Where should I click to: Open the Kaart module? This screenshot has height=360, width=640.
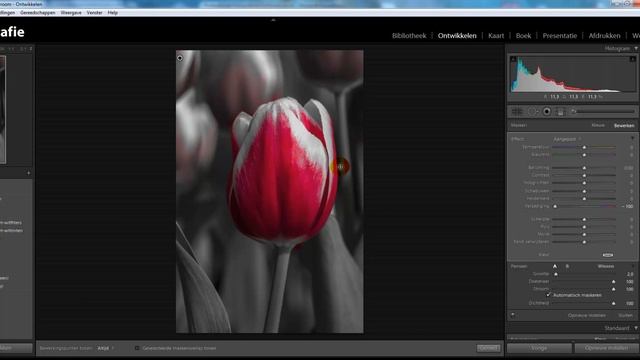coord(496,36)
